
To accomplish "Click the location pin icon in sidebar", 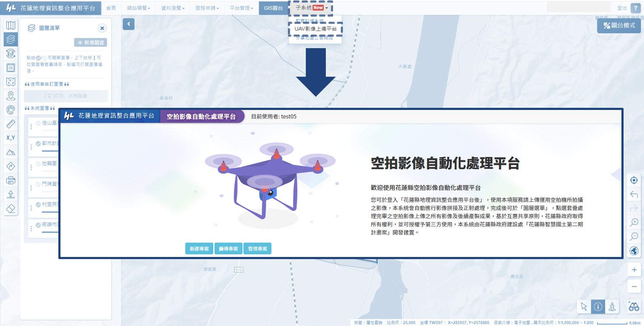I will 11,96.
